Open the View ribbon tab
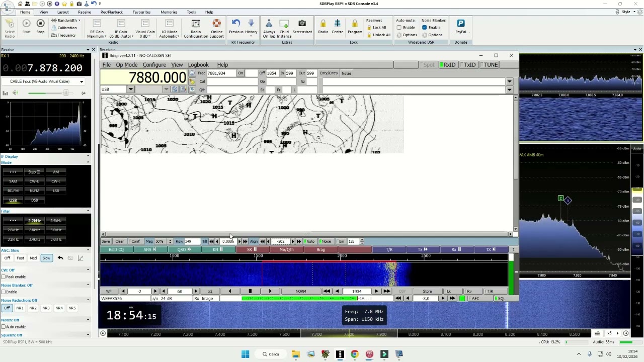 tap(44, 12)
